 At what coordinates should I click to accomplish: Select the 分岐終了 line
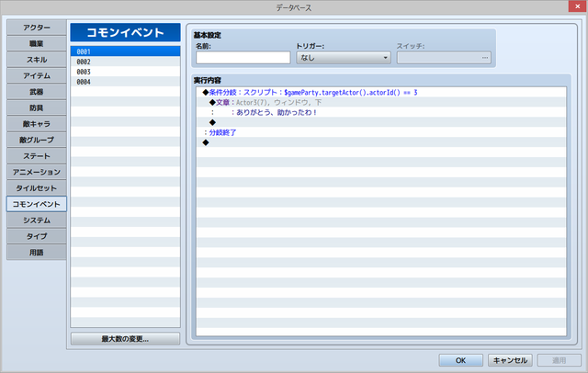(x=381, y=132)
